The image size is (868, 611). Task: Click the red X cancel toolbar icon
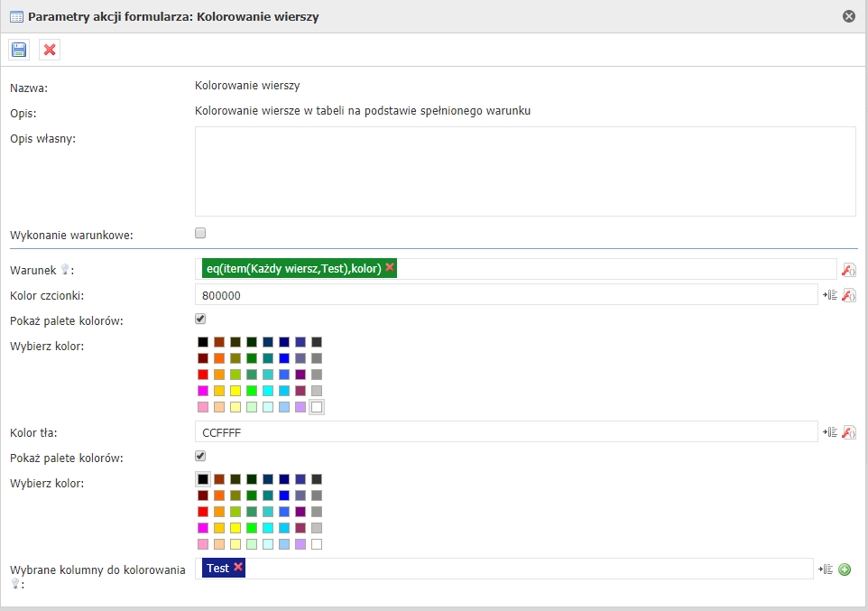(50, 50)
